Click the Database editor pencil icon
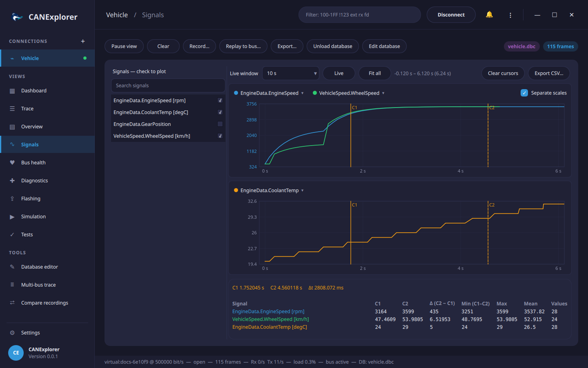 tap(12, 267)
